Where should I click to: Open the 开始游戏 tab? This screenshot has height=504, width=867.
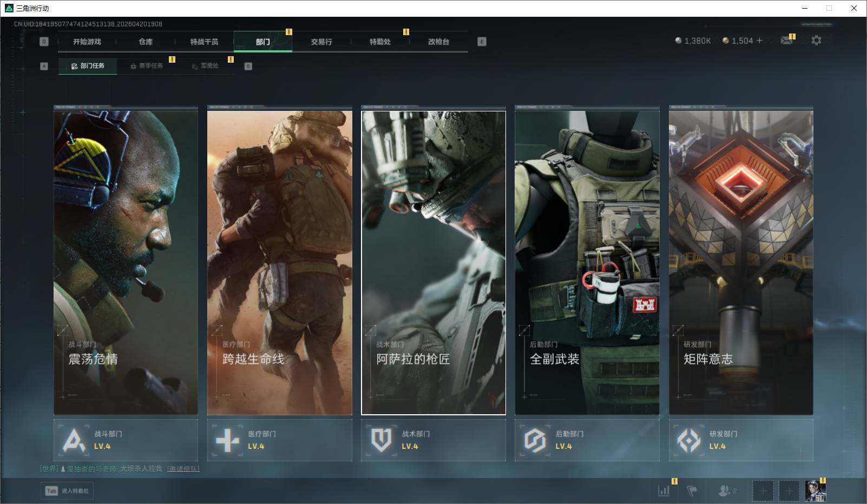87,42
